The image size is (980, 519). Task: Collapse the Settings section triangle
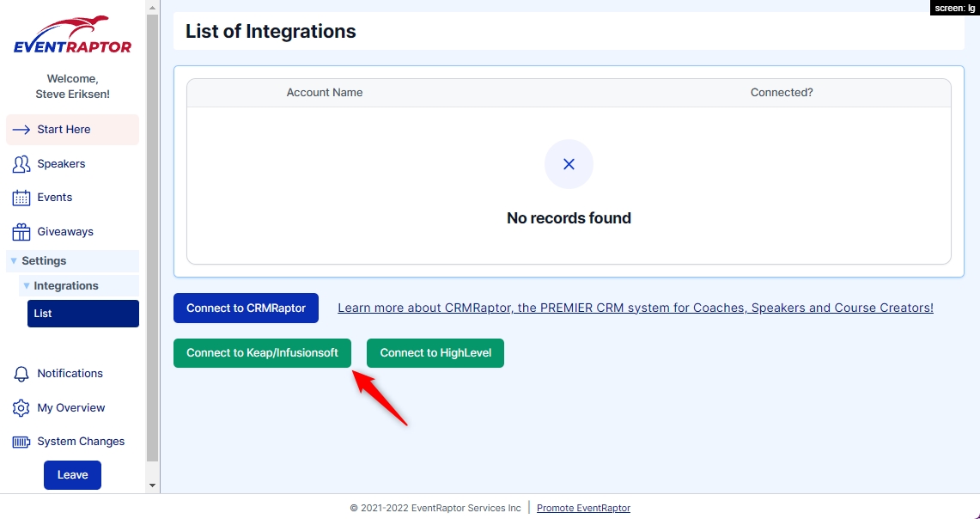(x=14, y=261)
